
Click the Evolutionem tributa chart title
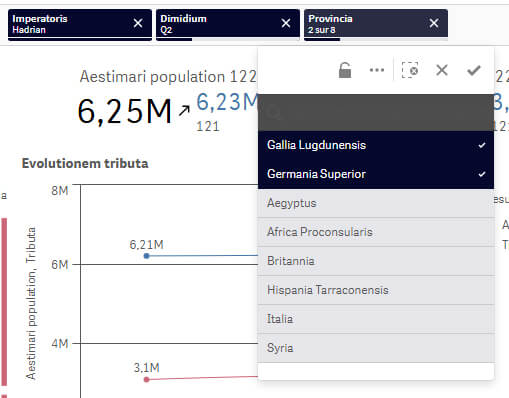pos(85,164)
